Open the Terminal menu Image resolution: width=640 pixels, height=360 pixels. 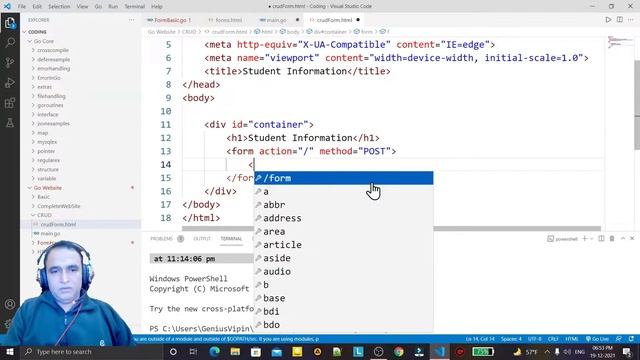pos(135,6)
